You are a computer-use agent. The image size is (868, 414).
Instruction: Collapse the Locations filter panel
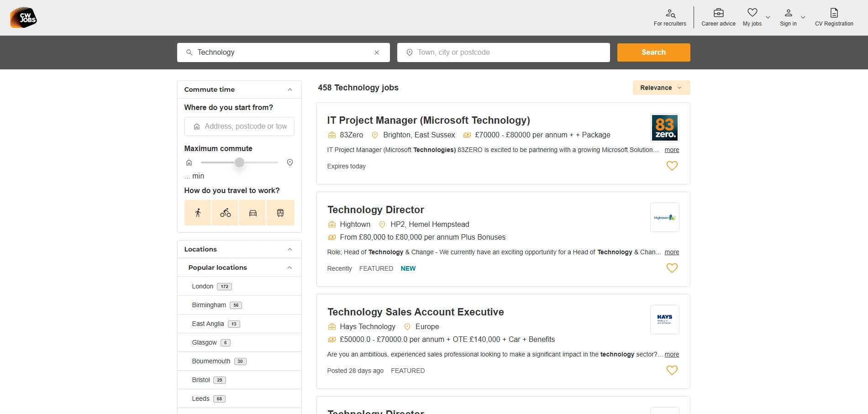pyautogui.click(x=290, y=249)
